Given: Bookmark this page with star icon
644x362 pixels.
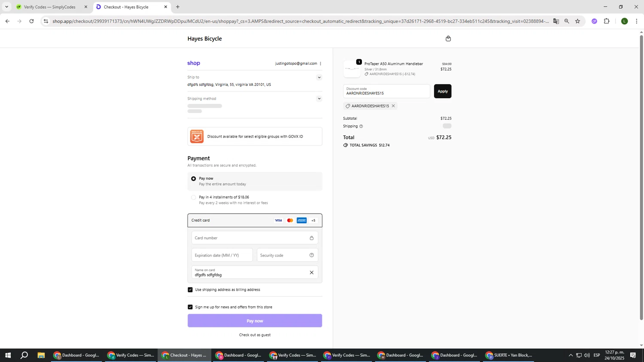Looking at the screenshot, I should [577, 21].
